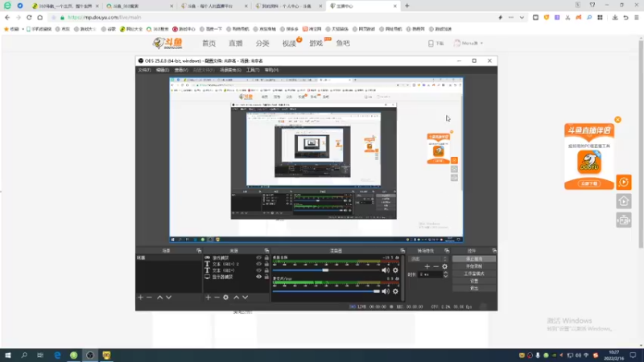The image size is (644, 362).
Task: Close the Douyu live companion promo card
Action: (617, 120)
